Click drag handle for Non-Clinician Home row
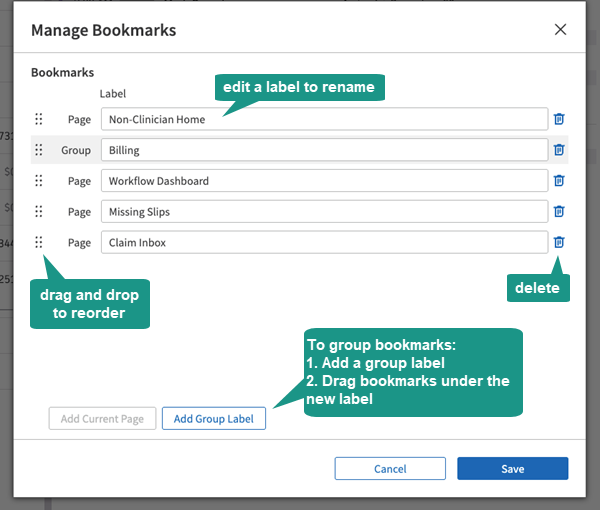Screen dimensions: 600x510 pyautogui.click(x=39, y=119)
